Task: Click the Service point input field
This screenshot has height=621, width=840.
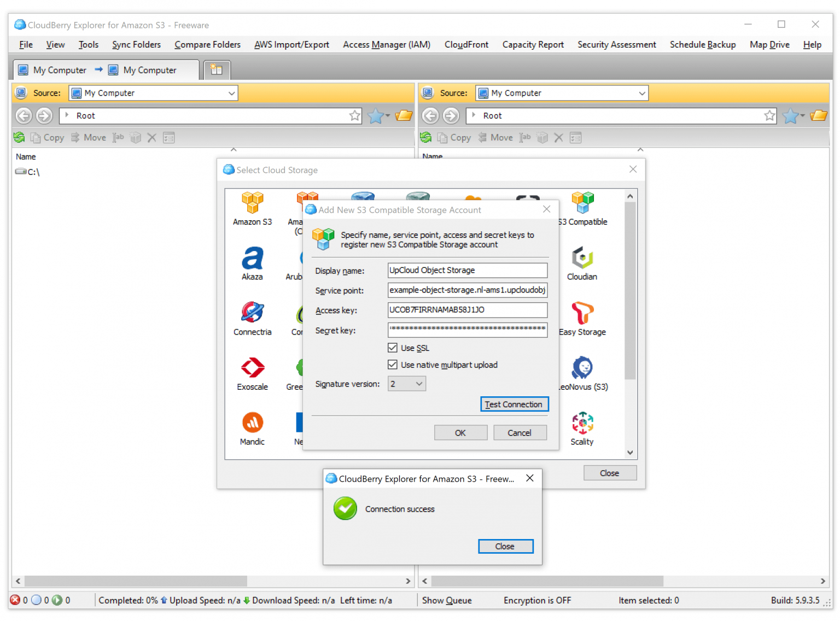Action: pos(468,290)
